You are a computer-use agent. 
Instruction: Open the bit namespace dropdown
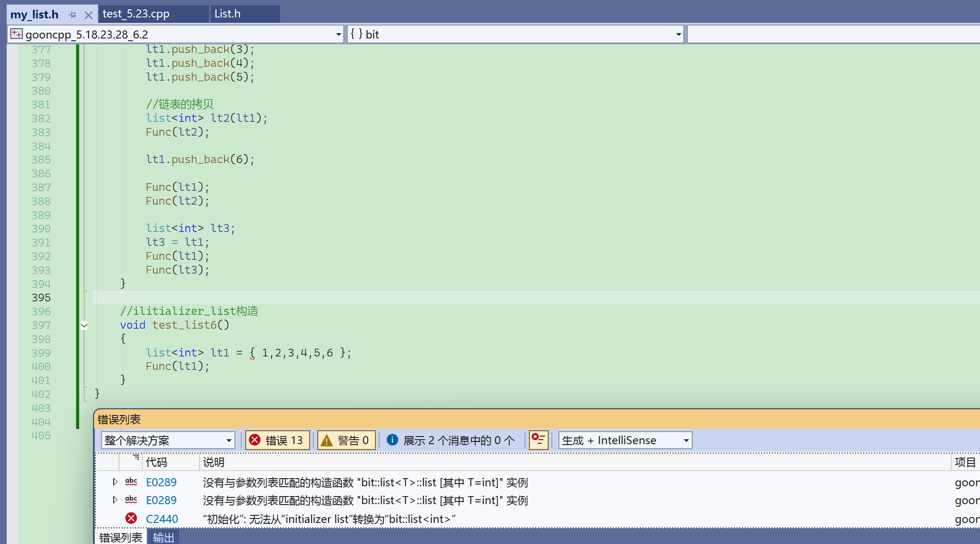coord(678,34)
